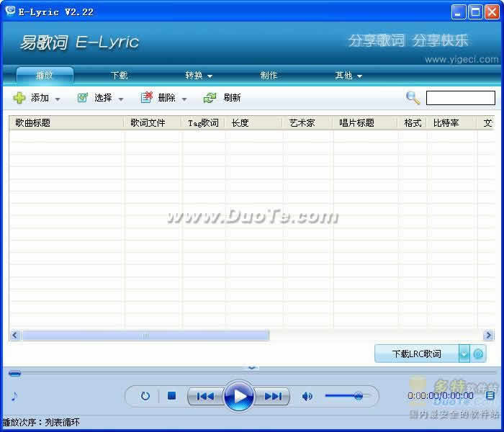Sort by Tag歌词 column header
The height and width of the screenshot is (432, 504).
click(204, 123)
